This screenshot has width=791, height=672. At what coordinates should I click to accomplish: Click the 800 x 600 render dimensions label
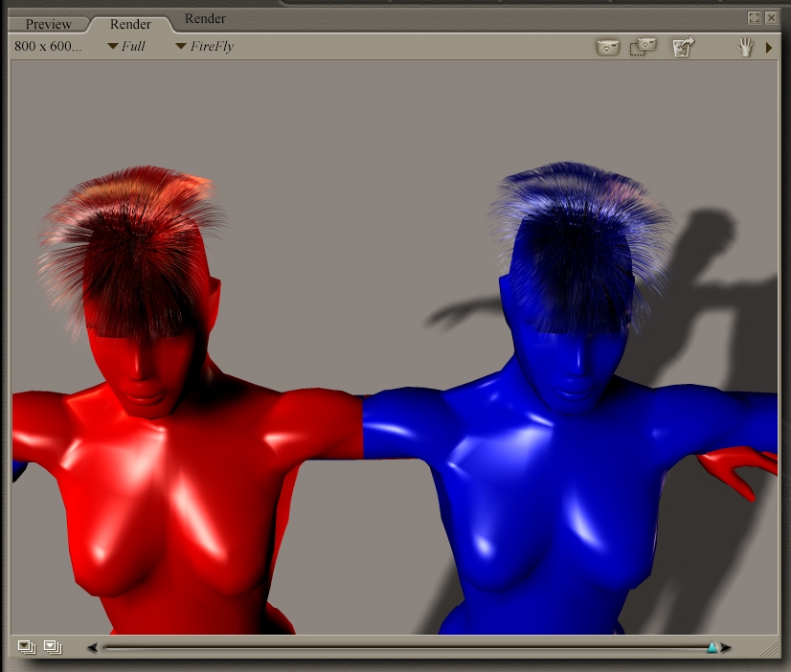(48, 46)
